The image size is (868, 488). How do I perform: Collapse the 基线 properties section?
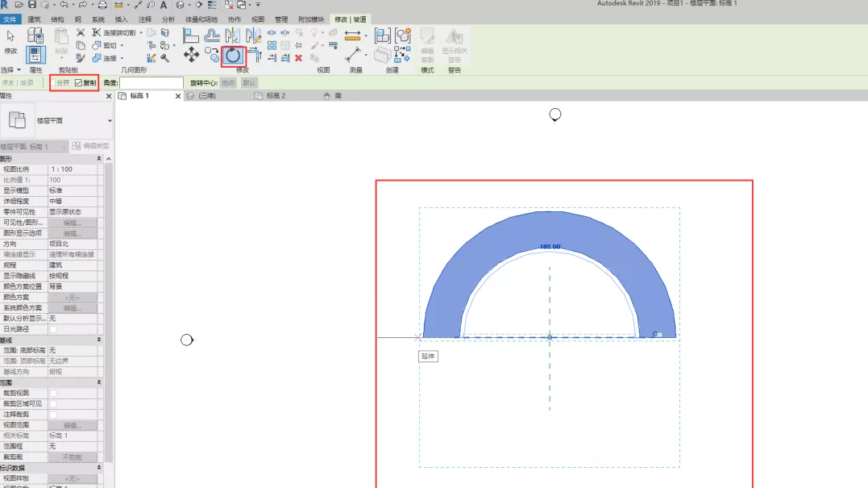[x=99, y=340]
